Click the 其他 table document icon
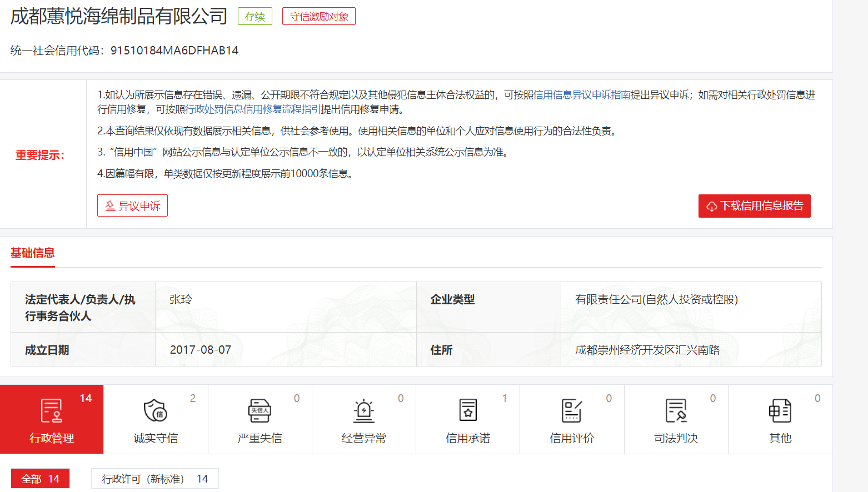Image resolution: width=868 pixels, height=492 pixels. coord(780,411)
